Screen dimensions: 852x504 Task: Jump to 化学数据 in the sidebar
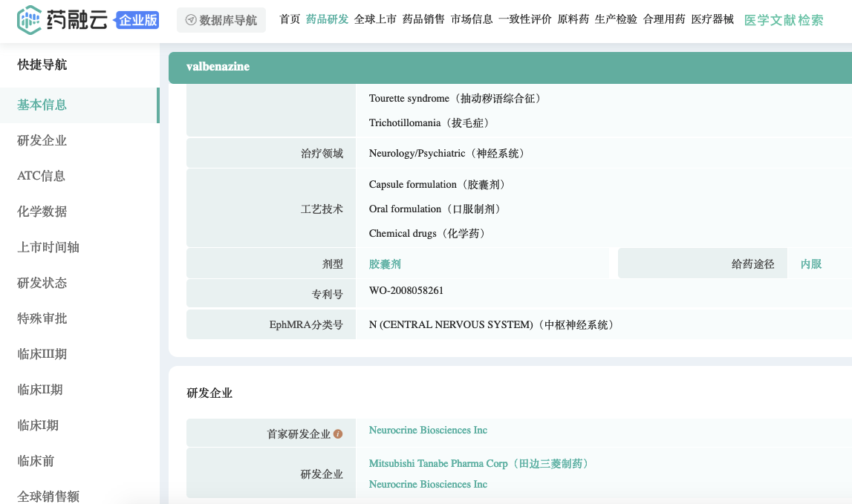(42, 212)
